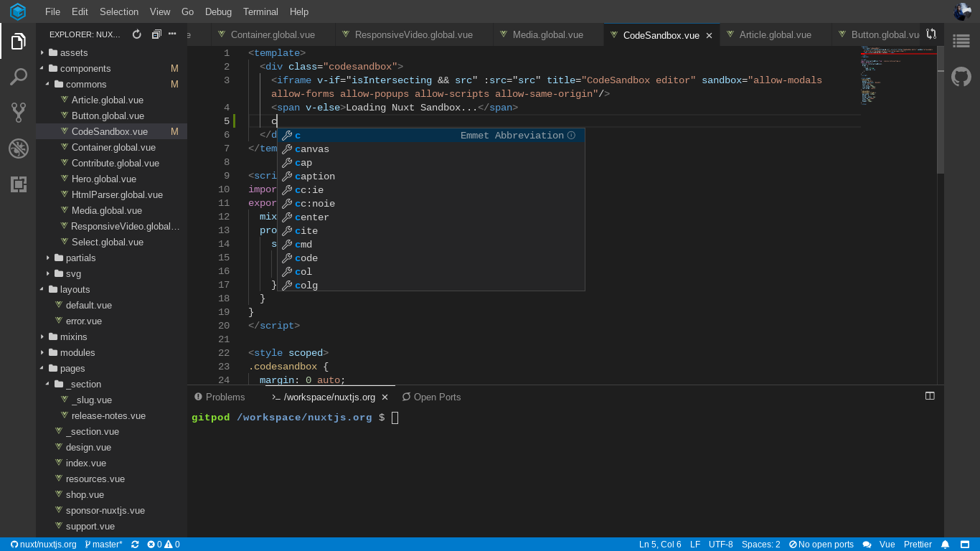Switch to Article.global.vue tab

775,34
